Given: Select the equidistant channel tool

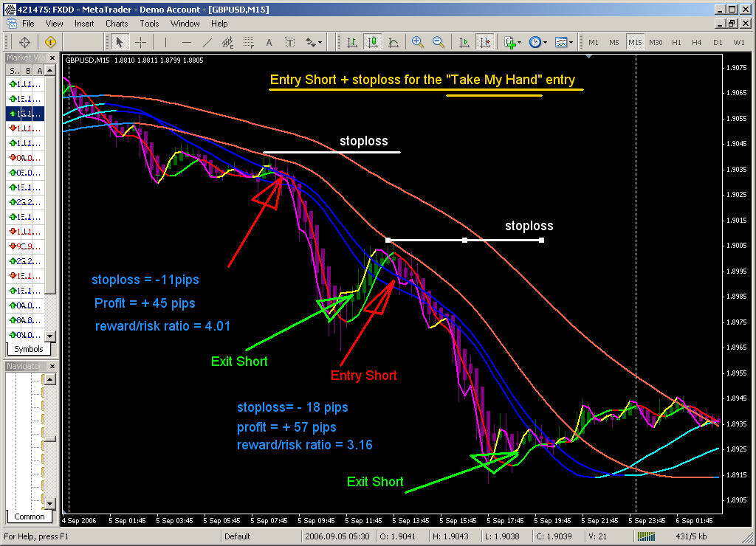Looking at the screenshot, I should (227, 42).
